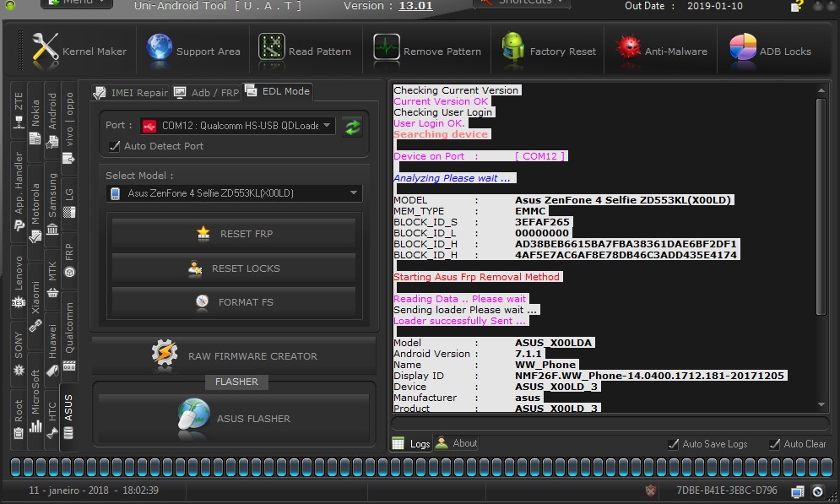Click the log scrollbar up arrow
840x504 pixels.
coord(821,90)
